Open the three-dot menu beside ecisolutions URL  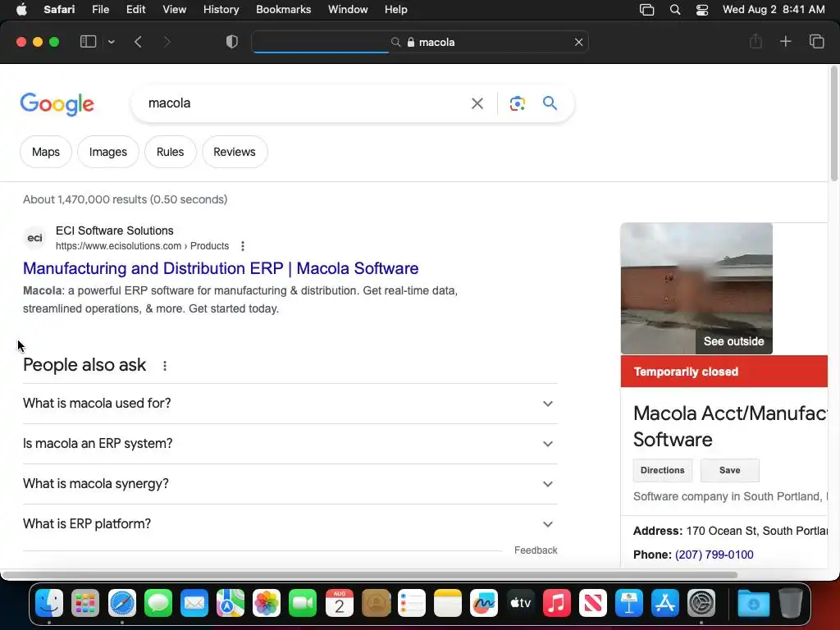tap(243, 246)
